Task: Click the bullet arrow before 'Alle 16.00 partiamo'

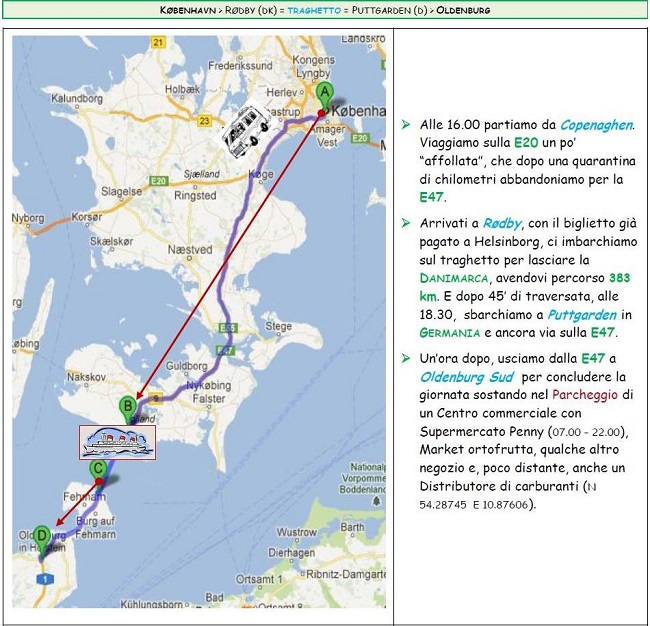Action: tap(405, 124)
